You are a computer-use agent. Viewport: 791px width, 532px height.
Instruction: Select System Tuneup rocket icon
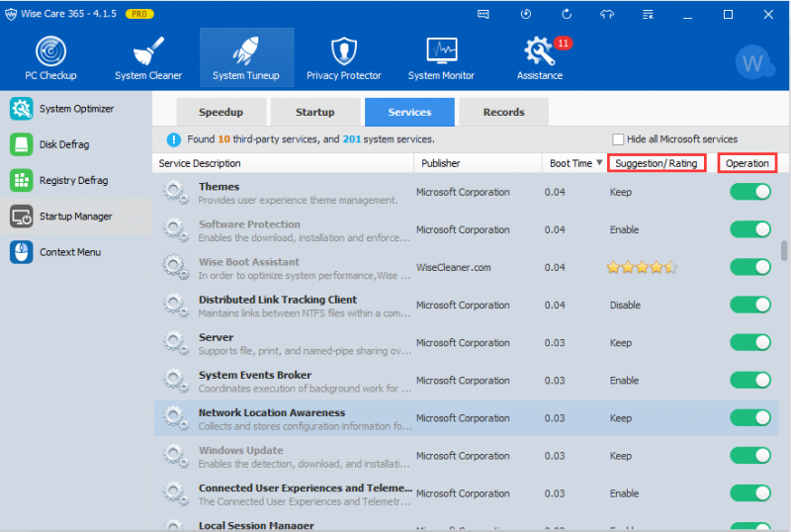tap(245, 51)
